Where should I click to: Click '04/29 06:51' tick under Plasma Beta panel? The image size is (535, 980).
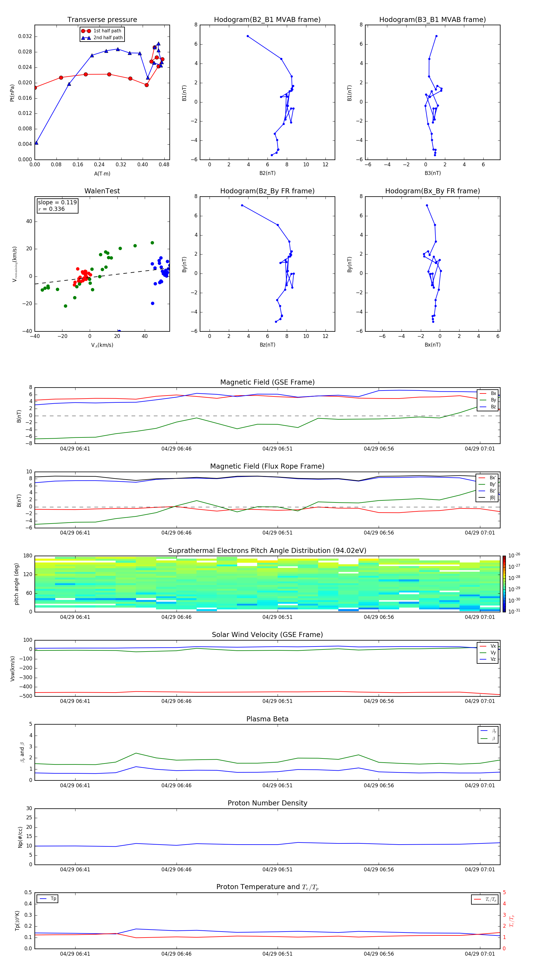coord(278,785)
